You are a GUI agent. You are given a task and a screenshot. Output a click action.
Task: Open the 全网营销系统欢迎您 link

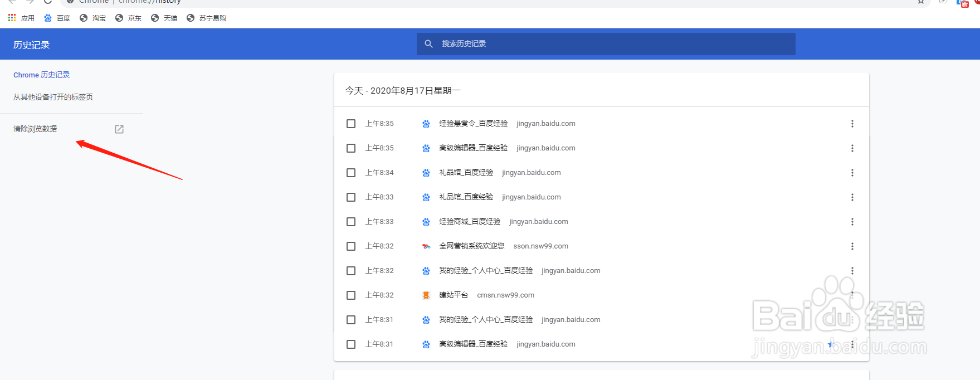(x=472, y=246)
